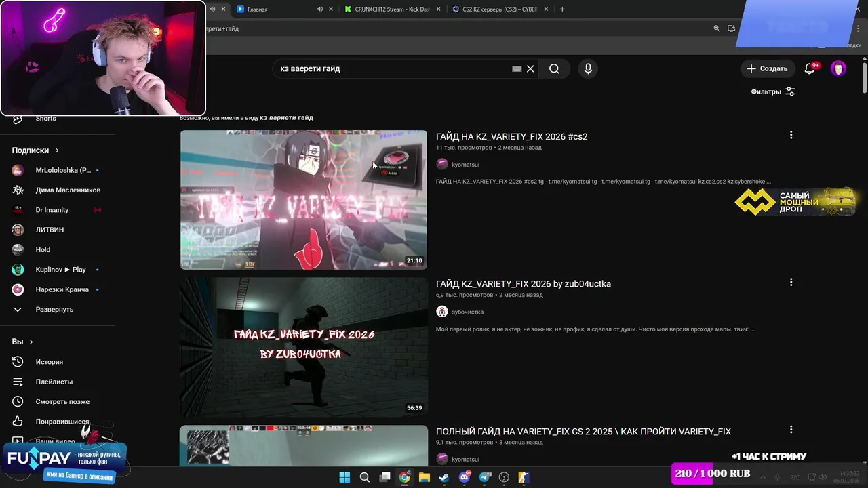Open Windows Start menu
868x488 pixels.
344,477
